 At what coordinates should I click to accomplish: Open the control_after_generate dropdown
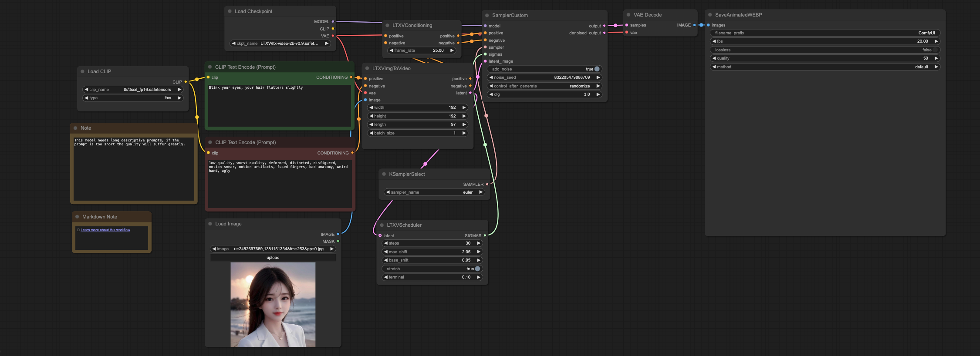(x=544, y=86)
